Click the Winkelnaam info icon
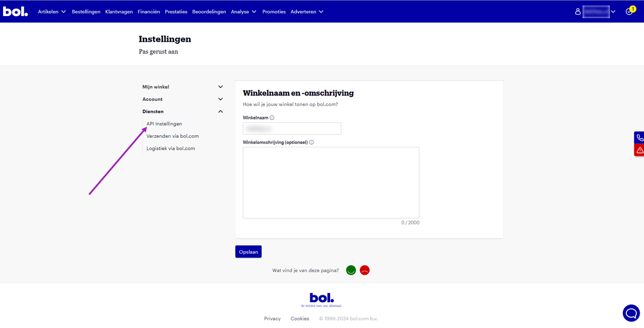Image resolution: width=644 pixels, height=328 pixels. pyautogui.click(x=272, y=118)
